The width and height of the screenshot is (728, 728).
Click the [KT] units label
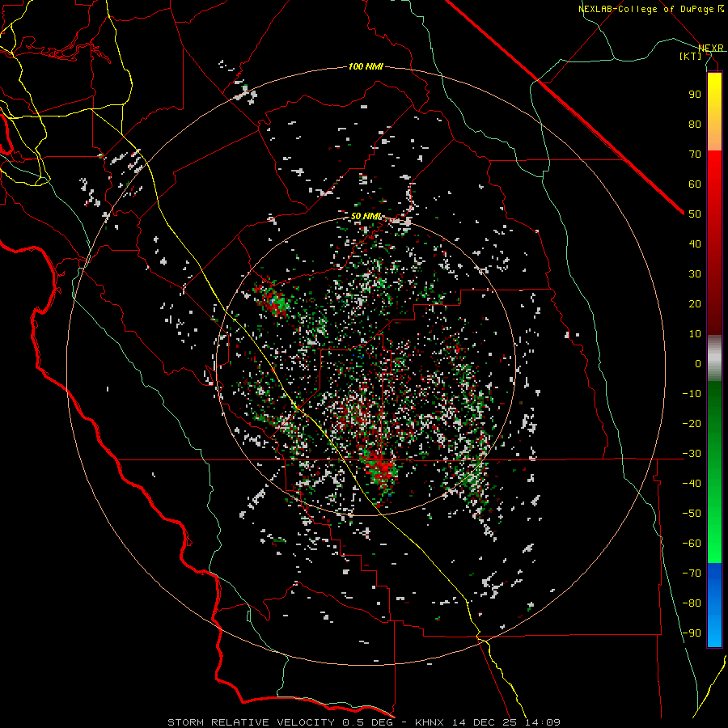point(691,56)
